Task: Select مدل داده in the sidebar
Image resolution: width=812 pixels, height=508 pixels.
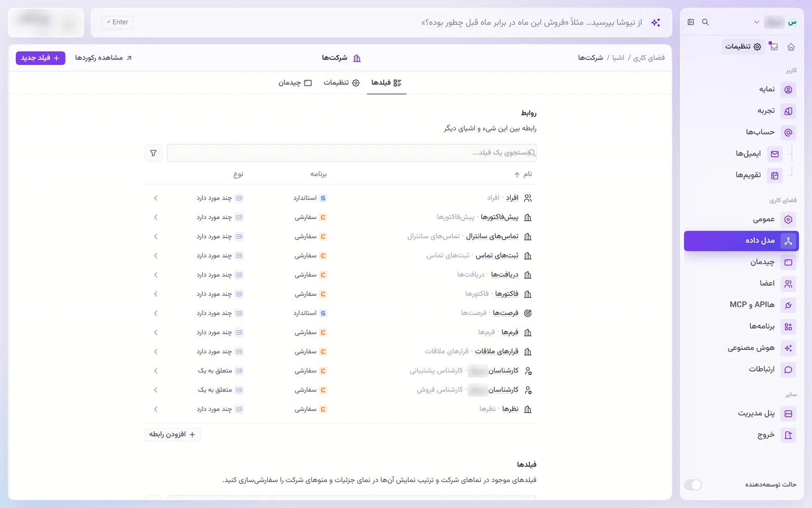Action: point(741,241)
